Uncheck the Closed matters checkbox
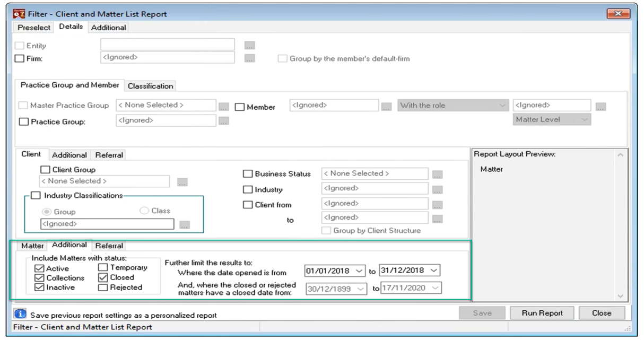644x340 pixels. coord(103,277)
